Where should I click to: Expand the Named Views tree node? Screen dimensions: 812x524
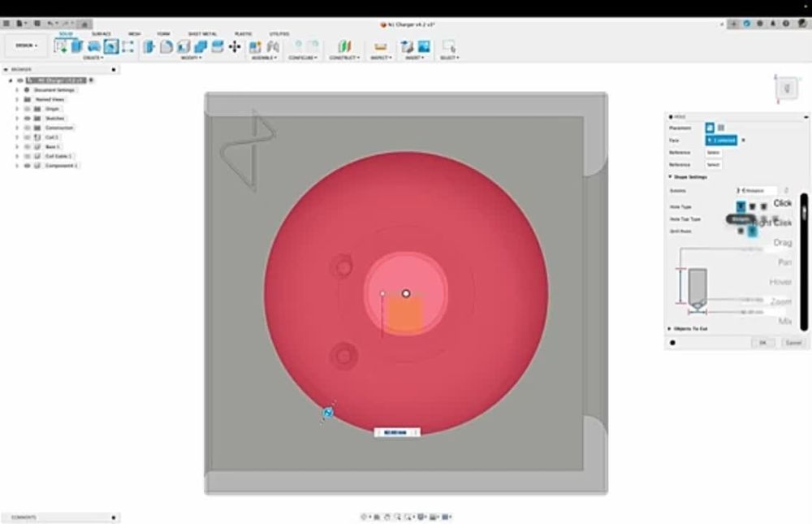(16, 99)
